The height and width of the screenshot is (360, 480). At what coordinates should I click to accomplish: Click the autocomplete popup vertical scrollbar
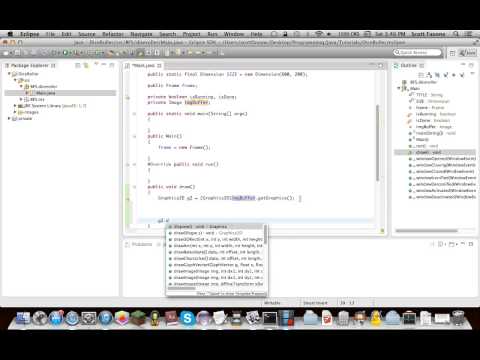coord(265,234)
